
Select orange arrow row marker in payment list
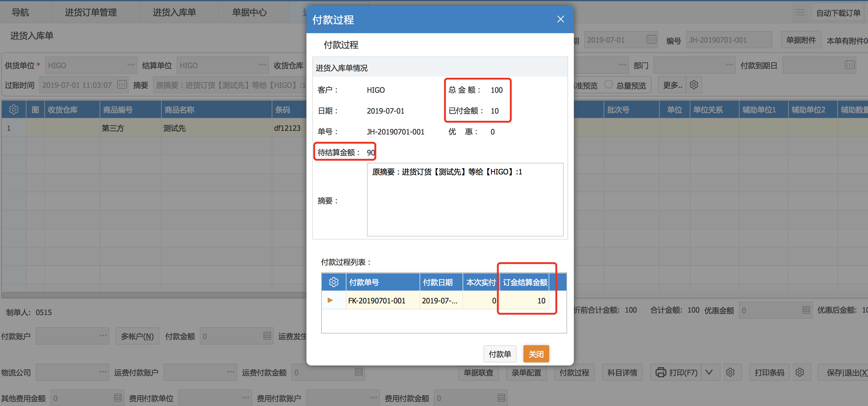[x=330, y=300]
